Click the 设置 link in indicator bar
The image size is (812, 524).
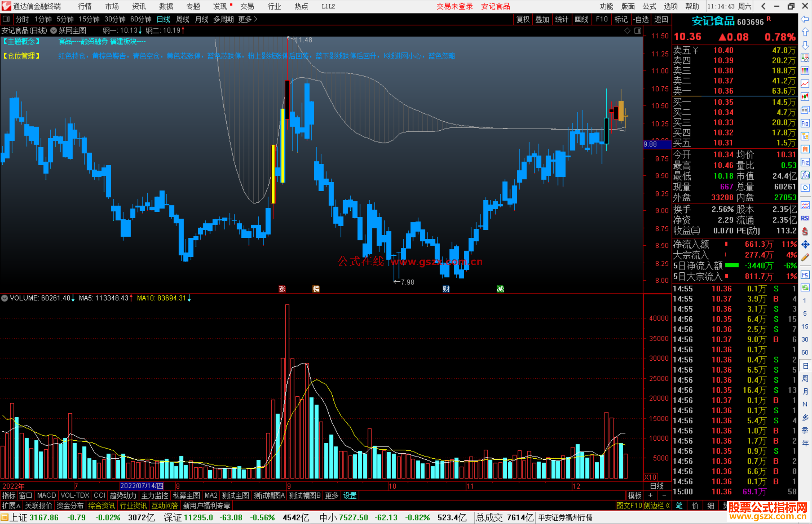(x=350, y=495)
